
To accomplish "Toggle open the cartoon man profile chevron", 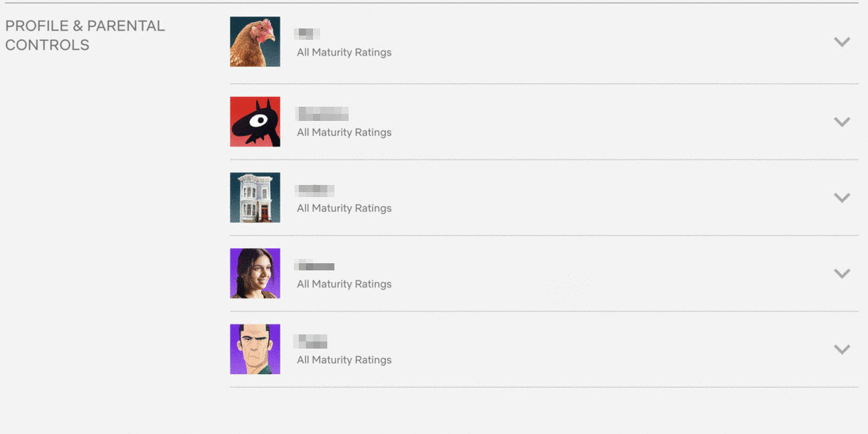I will click(842, 349).
